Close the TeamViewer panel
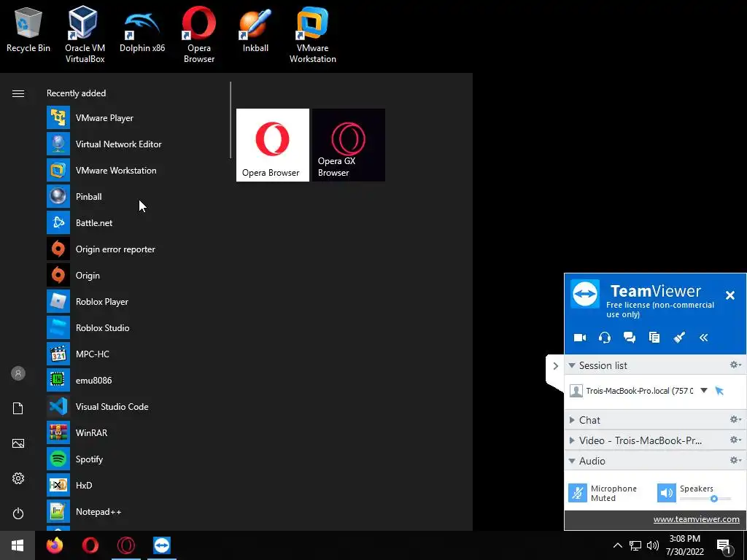The image size is (747, 560). point(729,295)
